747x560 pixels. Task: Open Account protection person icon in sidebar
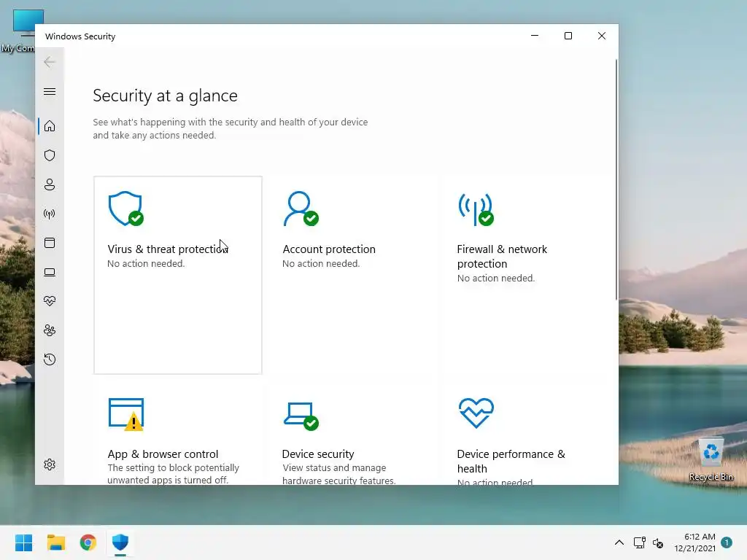pyautogui.click(x=50, y=184)
